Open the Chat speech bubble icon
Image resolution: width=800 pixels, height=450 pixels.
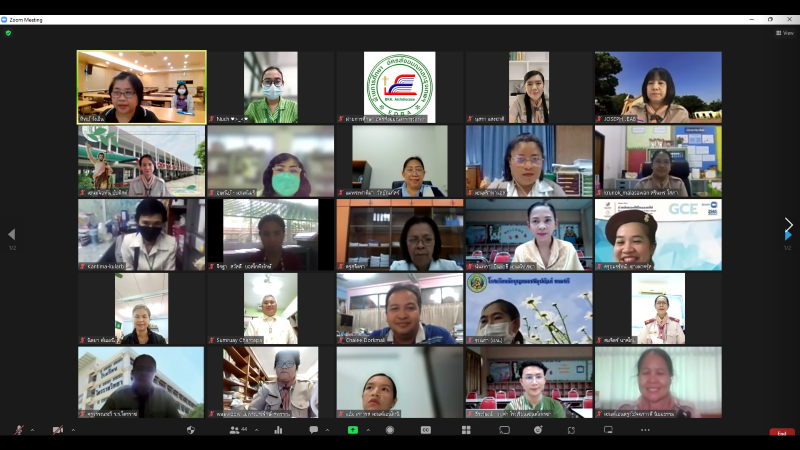coord(314,430)
